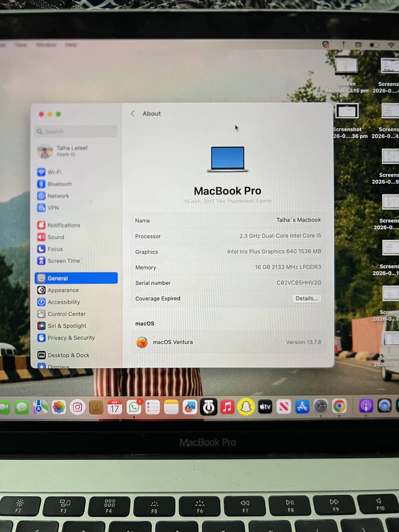Open Music from the Dock

tap(227, 406)
